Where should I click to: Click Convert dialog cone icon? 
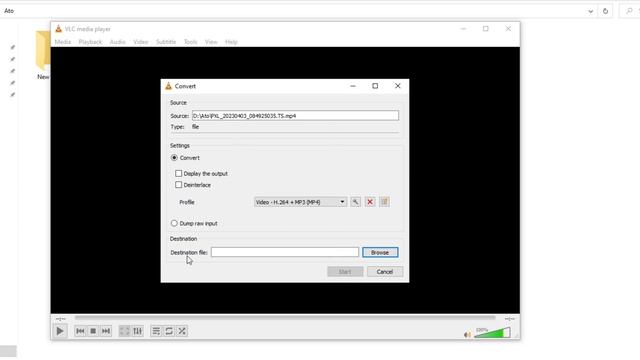click(x=169, y=86)
